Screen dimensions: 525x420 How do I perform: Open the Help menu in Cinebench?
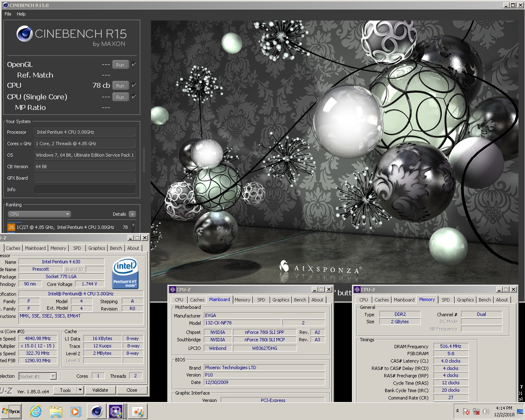tap(21, 14)
